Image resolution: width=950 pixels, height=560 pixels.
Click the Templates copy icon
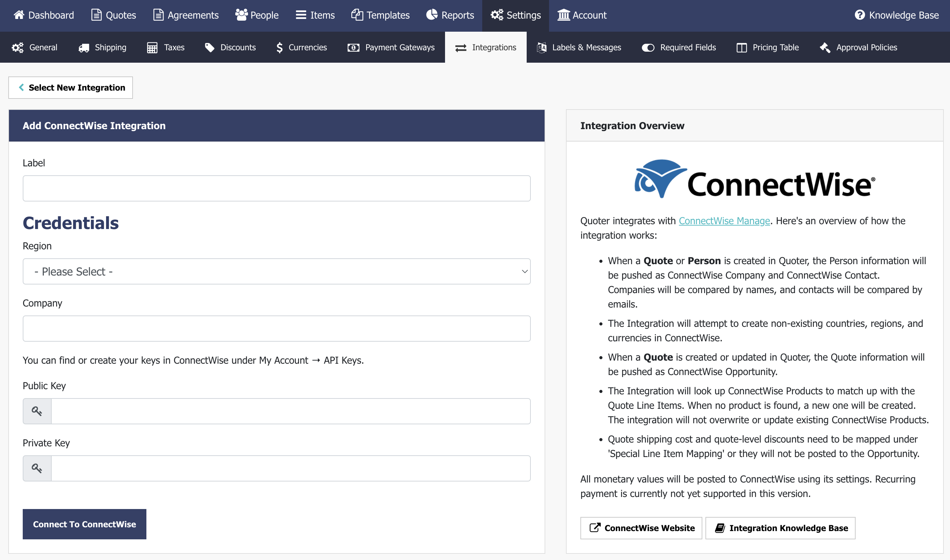(357, 15)
